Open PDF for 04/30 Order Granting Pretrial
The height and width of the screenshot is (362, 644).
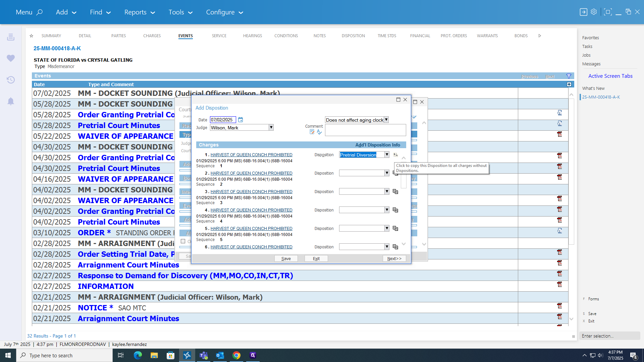559,156
